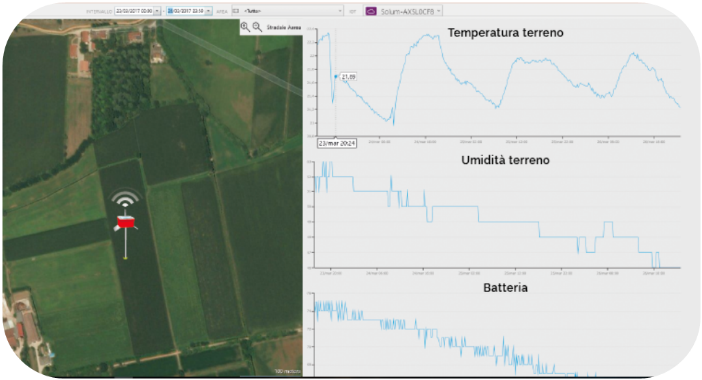This screenshot has width=702, height=380.
Task: Click the Temperatura terreno chart title
Action: [x=505, y=33]
